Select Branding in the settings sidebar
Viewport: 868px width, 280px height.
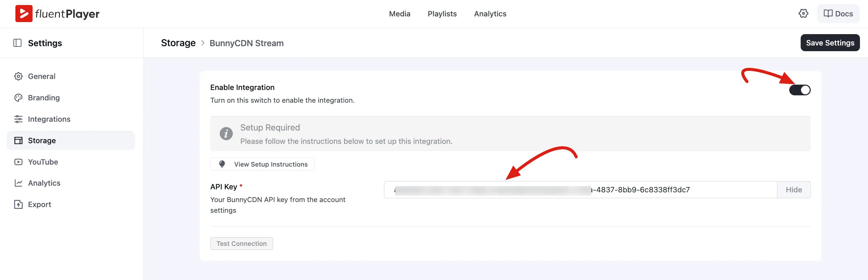click(x=71, y=98)
